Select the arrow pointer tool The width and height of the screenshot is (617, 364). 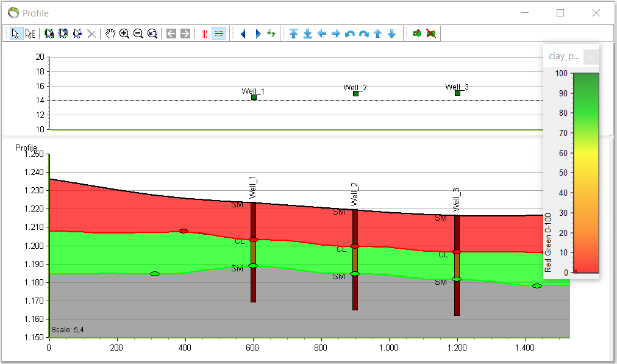click(x=16, y=34)
